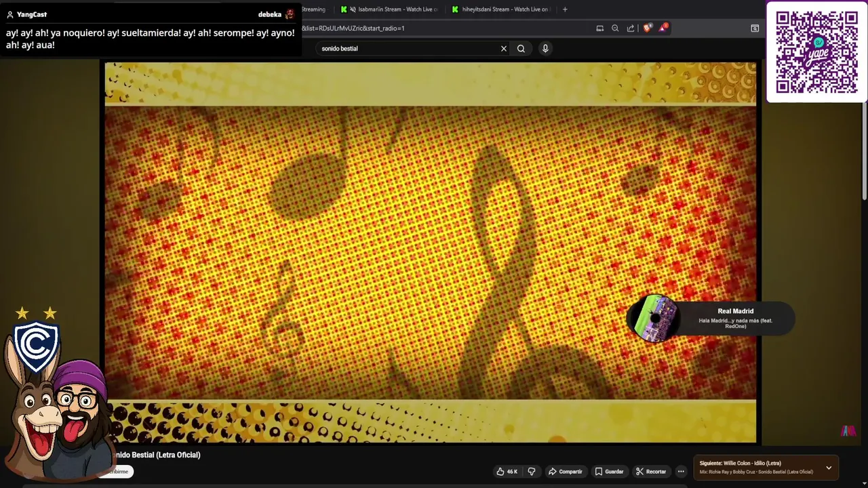This screenshot has height=488, width=868.
Task: Click the Real Madrid song notification overlay
Action: pos(710,318)
